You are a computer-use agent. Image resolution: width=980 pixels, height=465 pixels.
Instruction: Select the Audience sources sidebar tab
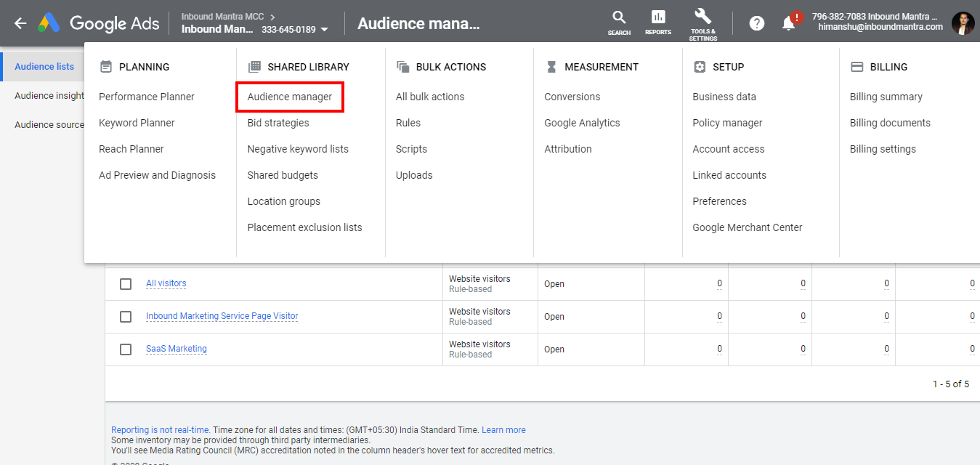(43, 124)
